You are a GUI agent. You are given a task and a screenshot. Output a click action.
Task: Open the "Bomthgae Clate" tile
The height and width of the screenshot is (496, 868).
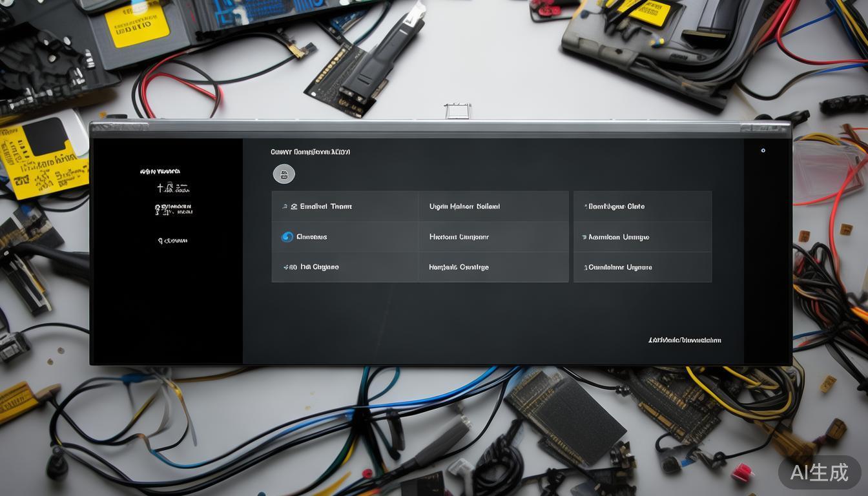pos(616,207)
